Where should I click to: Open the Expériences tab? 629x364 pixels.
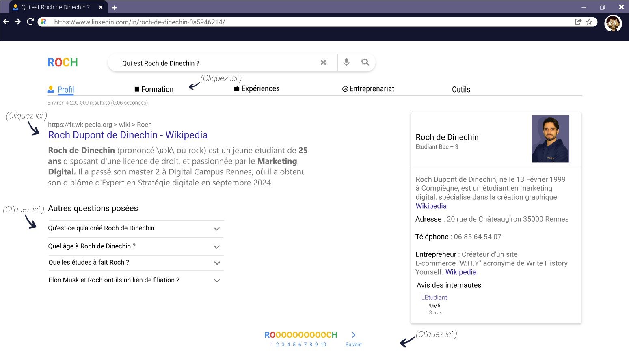coord(257,88)
